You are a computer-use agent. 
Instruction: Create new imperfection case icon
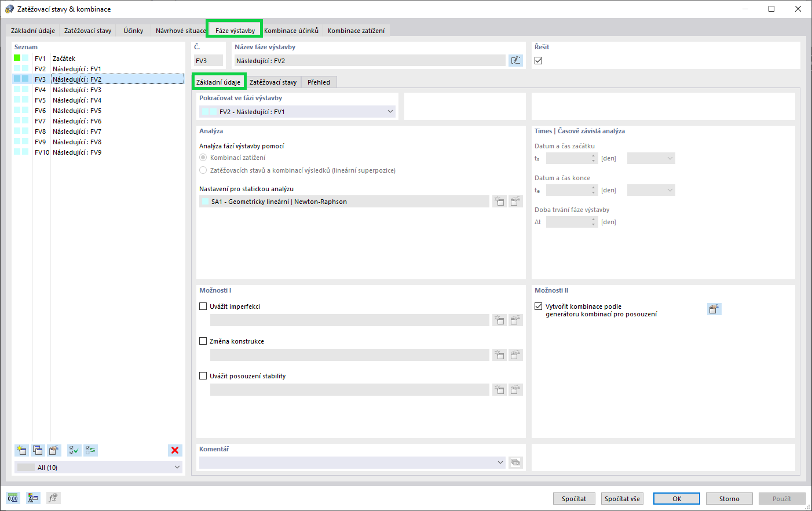tap(499, 320)
